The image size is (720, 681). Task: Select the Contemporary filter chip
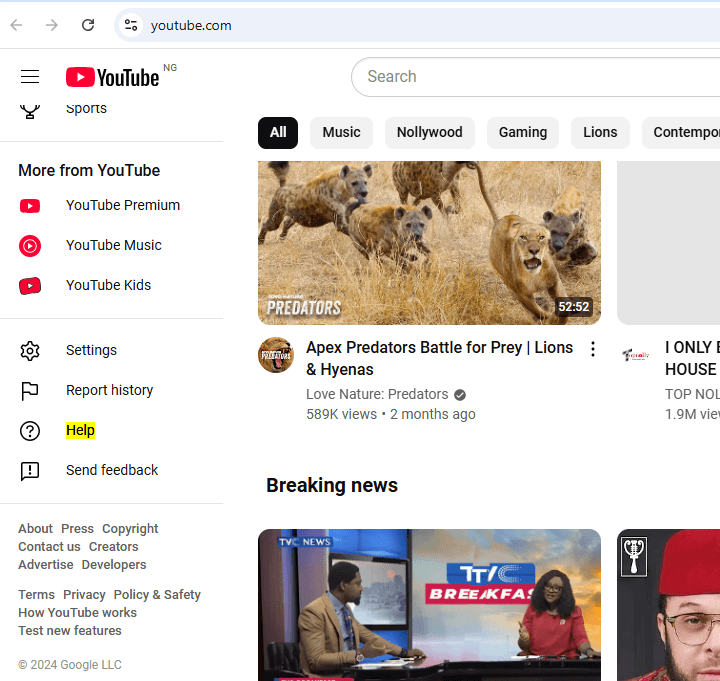click(x=681, y=133)
